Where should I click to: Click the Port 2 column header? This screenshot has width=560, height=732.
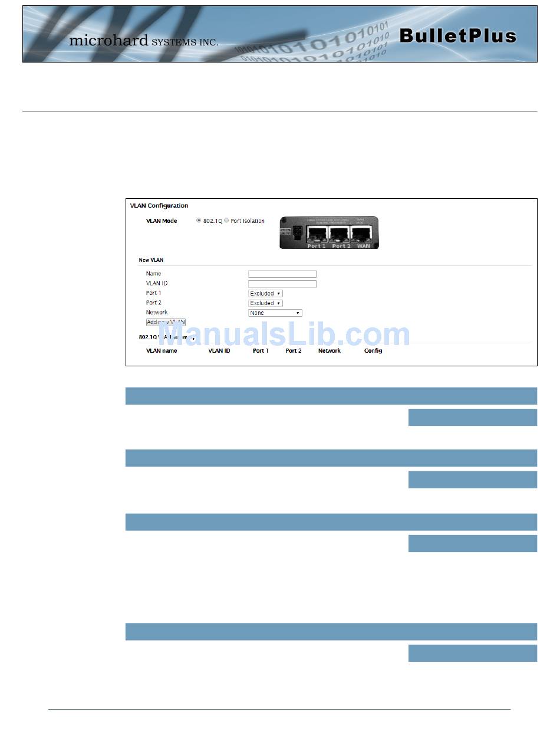point(294,351)
